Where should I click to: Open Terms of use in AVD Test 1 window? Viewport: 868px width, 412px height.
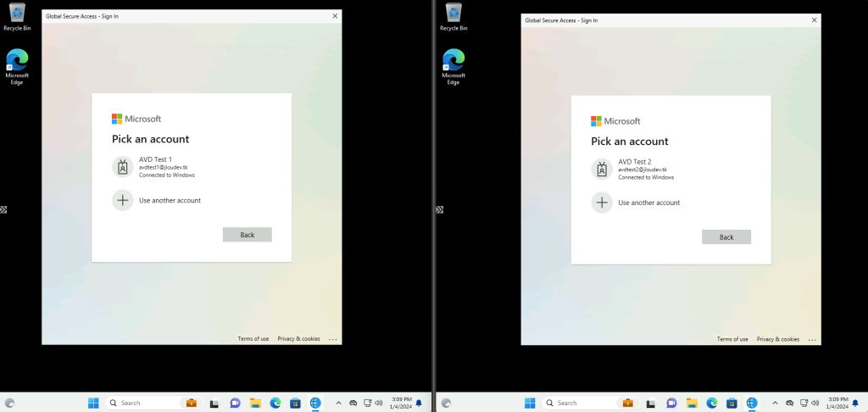(x=253, y=339)
